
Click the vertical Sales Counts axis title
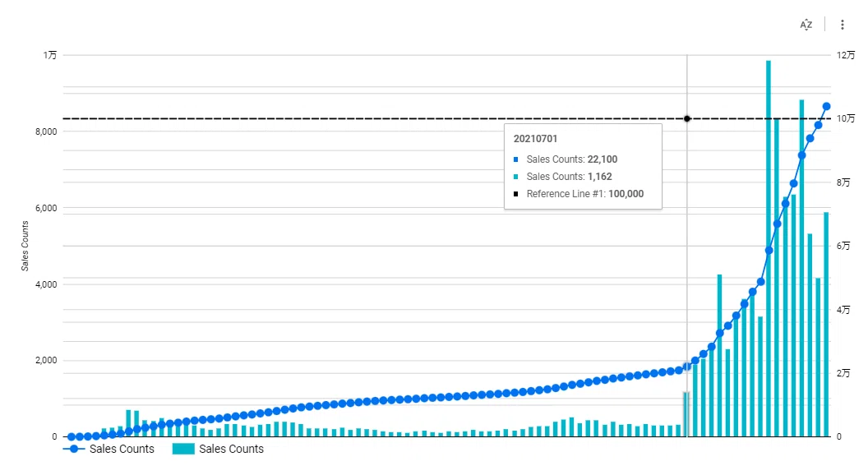pos(25,246)
